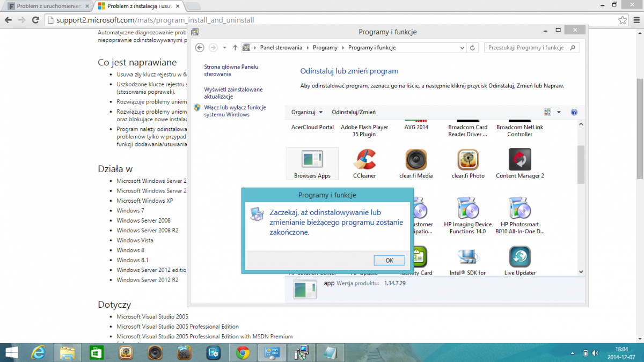Switch to the Problem z instalacją Chrome tab
The width and height of the screenshot is (644, 362).
(x=139, y=6)
